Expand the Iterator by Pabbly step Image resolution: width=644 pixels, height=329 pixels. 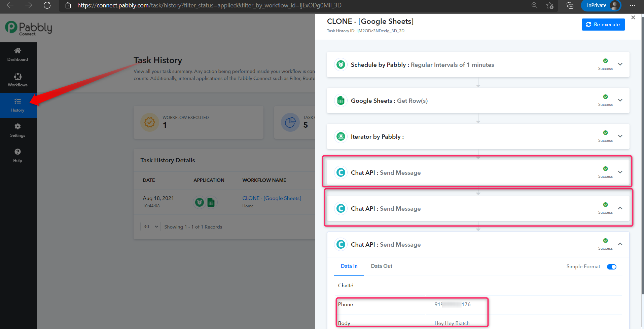(x=620, y=136)
